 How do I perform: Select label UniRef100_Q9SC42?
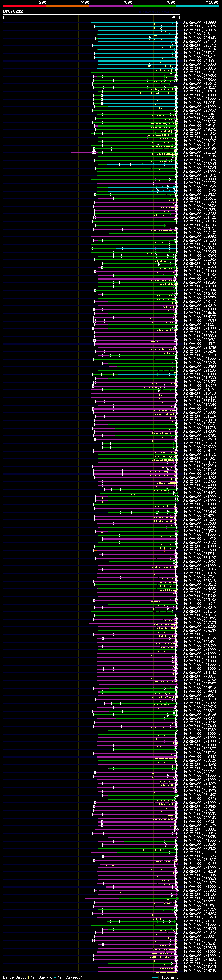tap(199, 45)
